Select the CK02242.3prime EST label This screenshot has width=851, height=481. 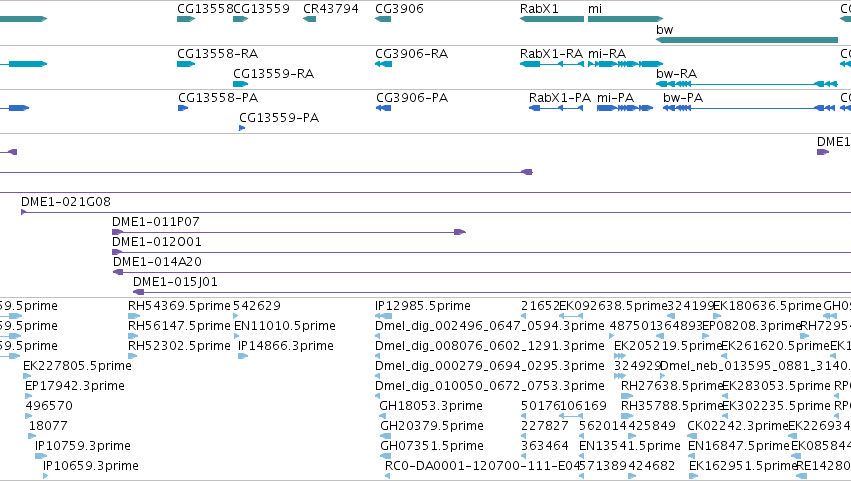coord(738,427)
